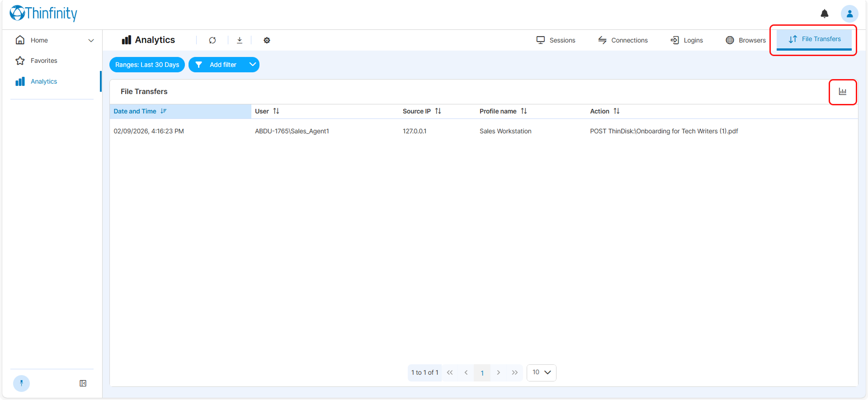Open the user account avatar menu

(849, 14)
